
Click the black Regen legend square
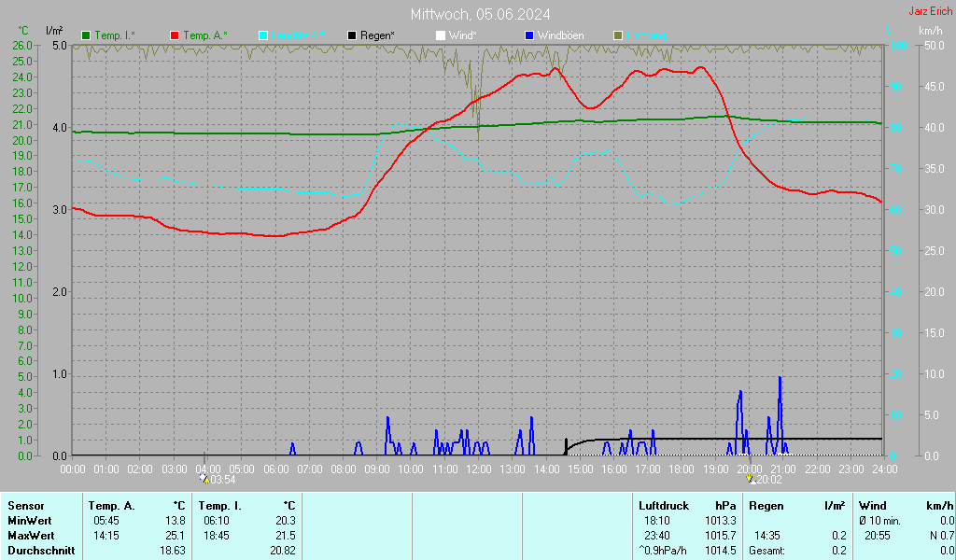point(352,35)
